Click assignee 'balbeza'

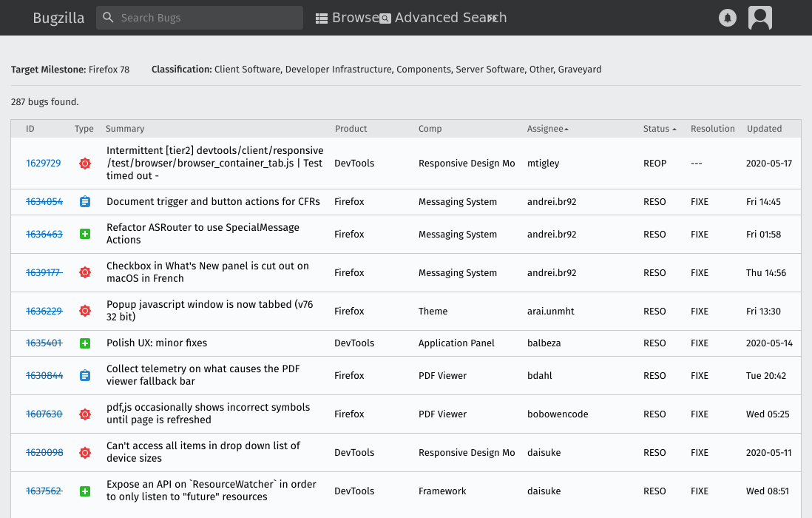click(x=544, y=343)
